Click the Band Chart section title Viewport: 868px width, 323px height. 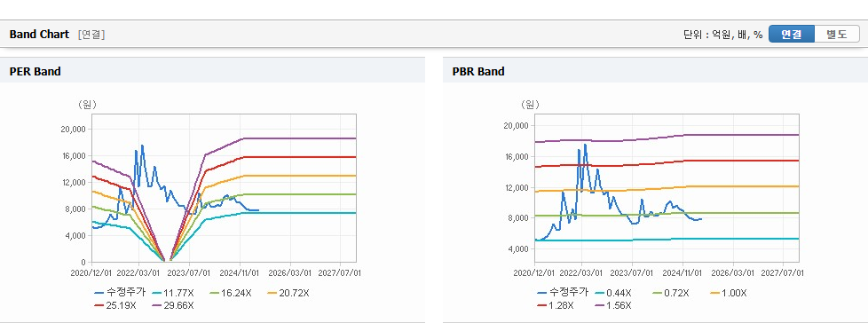[x=39, y=35]
